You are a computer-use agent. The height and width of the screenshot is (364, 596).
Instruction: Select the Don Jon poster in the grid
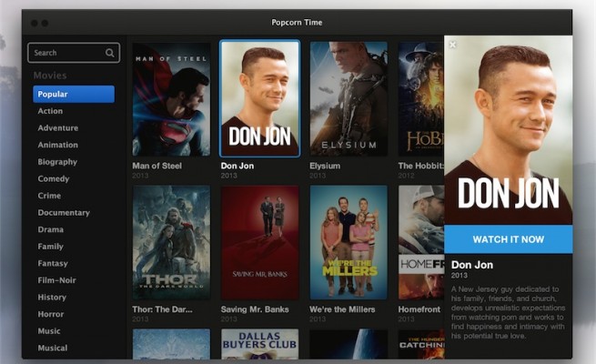pyautogui.click(x=259, y=99)
